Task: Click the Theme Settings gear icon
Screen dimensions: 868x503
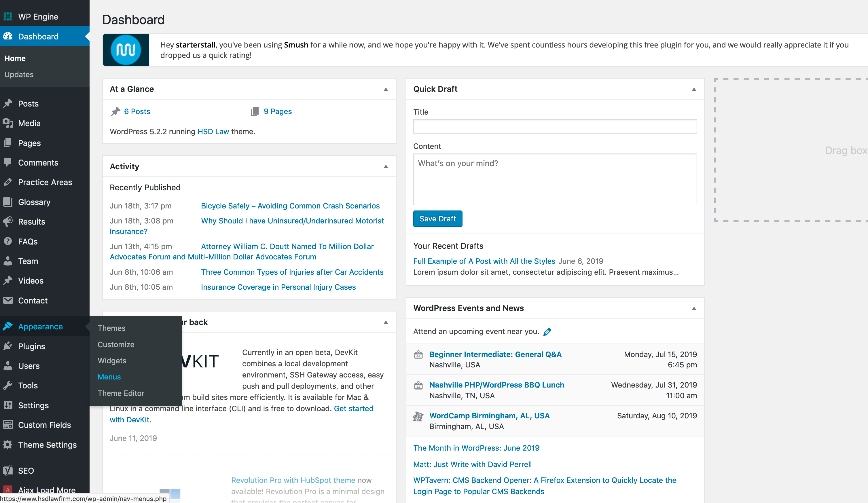Action: click(x=8, y=445)
